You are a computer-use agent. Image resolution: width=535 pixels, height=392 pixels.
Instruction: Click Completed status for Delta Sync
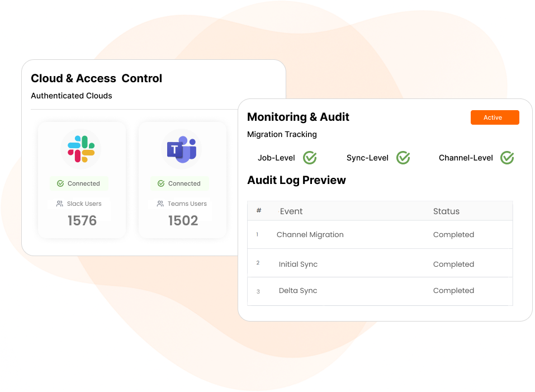coord(453,291)
